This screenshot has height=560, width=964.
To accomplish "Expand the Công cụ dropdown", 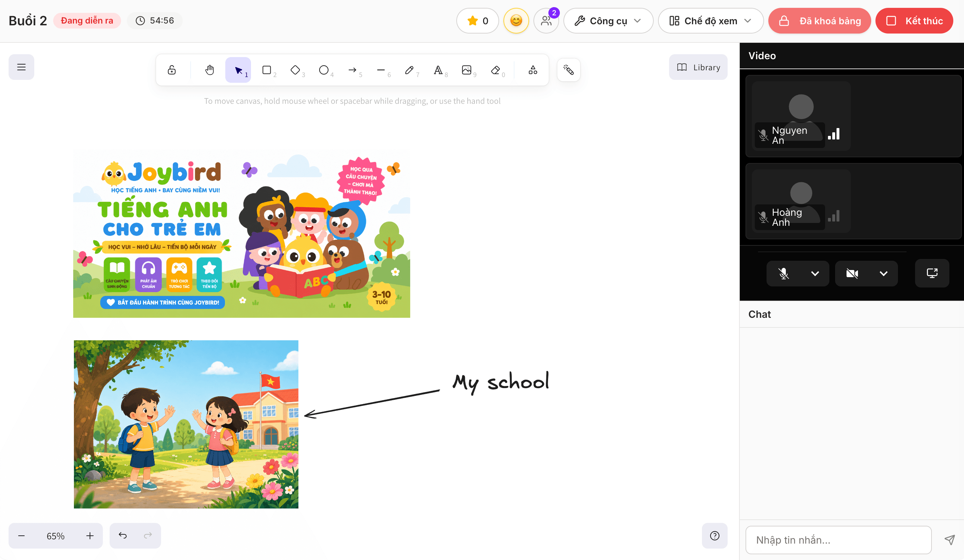I will pos(608,21).
